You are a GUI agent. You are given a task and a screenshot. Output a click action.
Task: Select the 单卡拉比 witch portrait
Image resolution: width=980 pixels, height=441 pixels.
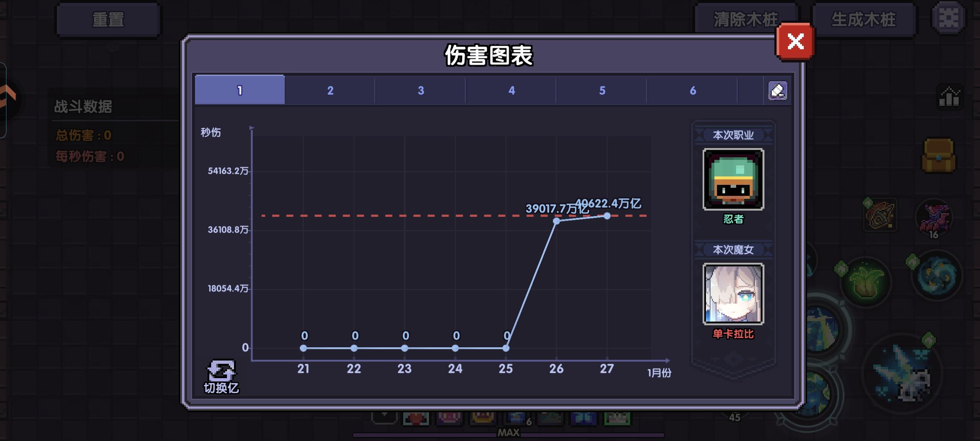pos(733,294)
